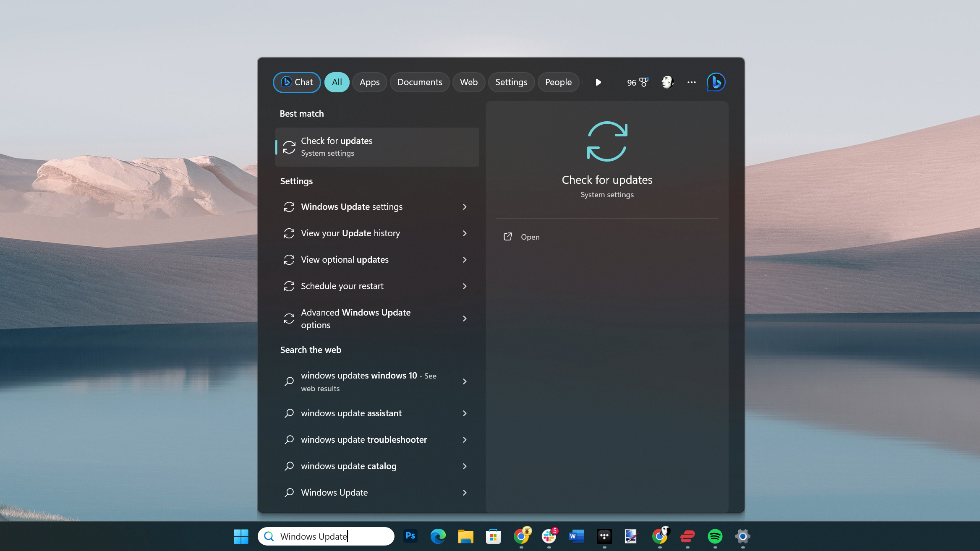Click Open in the preview pane

(522, 237)
